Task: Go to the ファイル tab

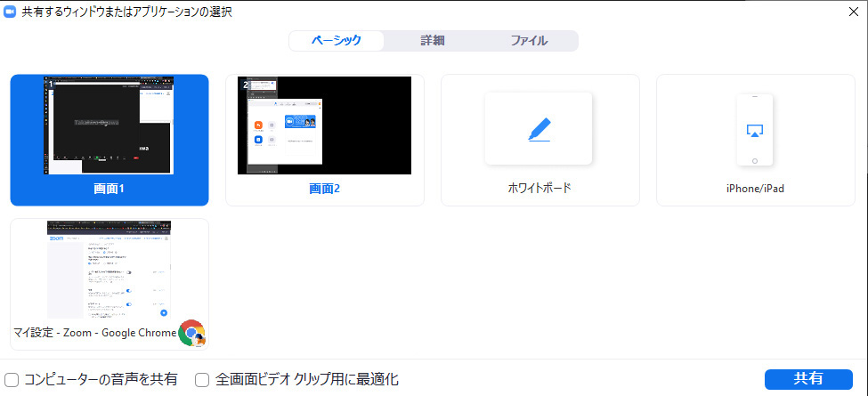Action: click(x=529, y=41)
